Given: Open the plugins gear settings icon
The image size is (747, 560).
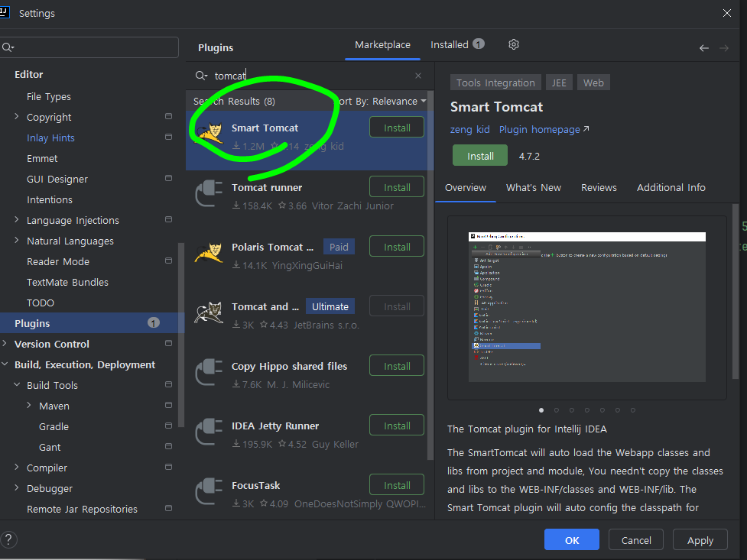Looking at the screenshot, I should (x=513, y=44).
